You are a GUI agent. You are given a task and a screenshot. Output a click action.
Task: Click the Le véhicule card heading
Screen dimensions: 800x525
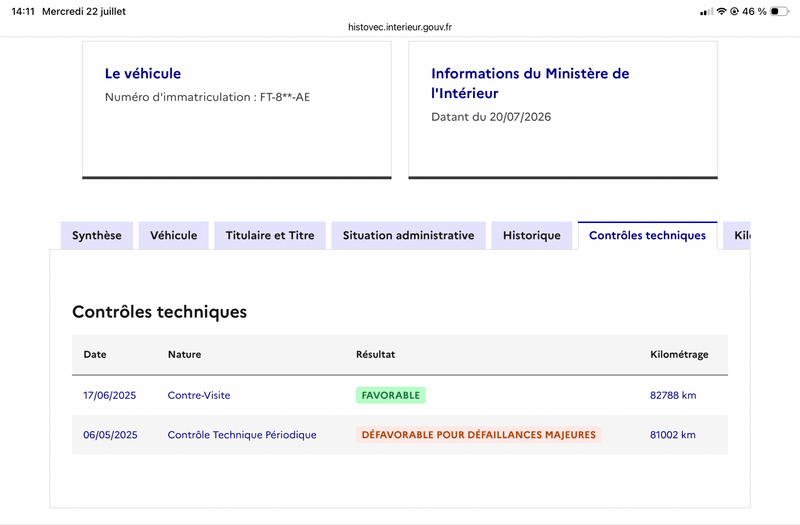click(143, 73)
